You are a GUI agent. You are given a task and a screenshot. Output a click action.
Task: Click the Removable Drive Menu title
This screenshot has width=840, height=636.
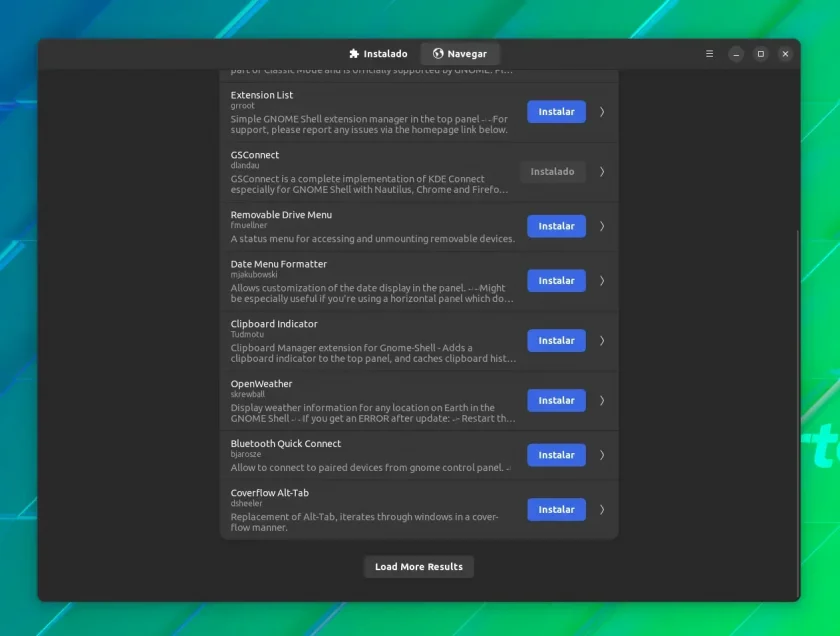[281, 214]
